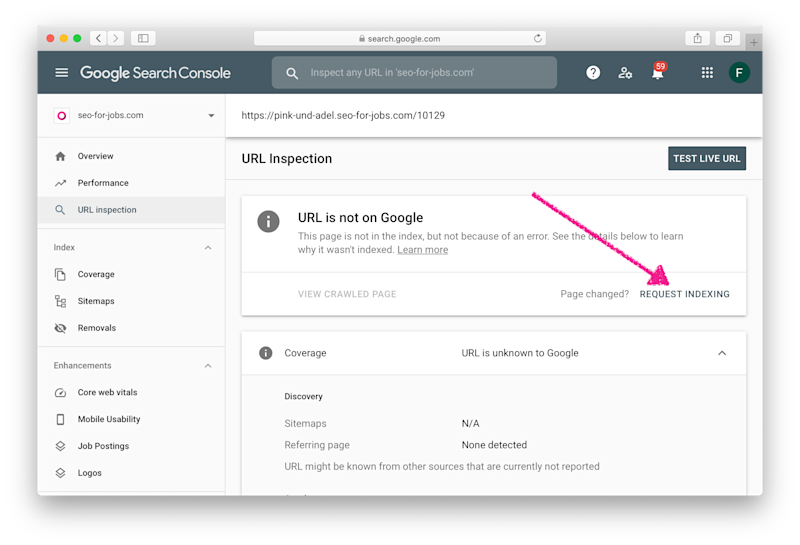Click the Job Postings layers icon

[60, 446]
